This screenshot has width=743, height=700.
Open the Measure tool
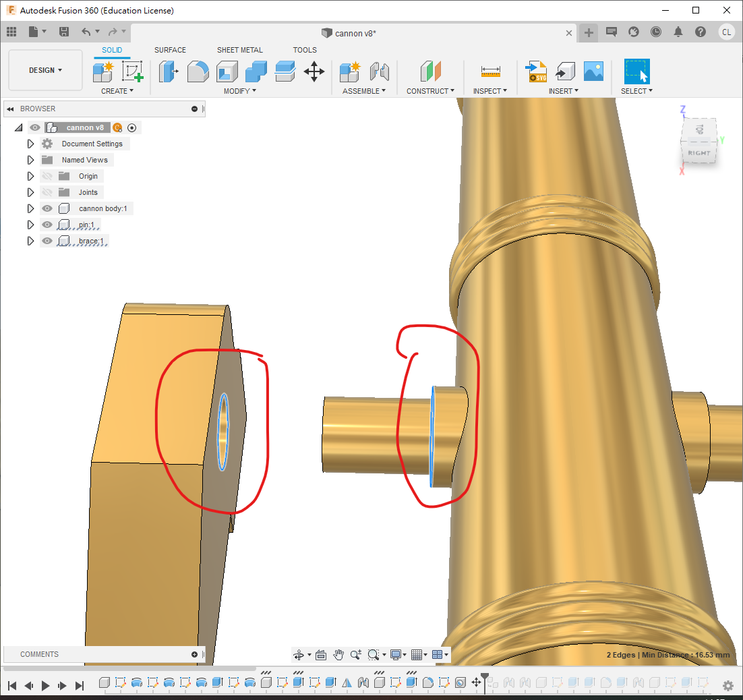point(490,71)
